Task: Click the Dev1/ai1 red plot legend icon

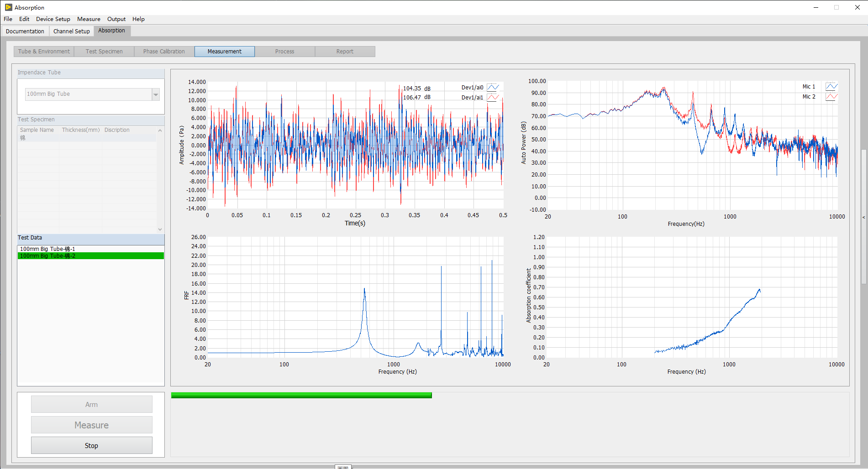Action: pyautogui.click(x=493, y=98)
